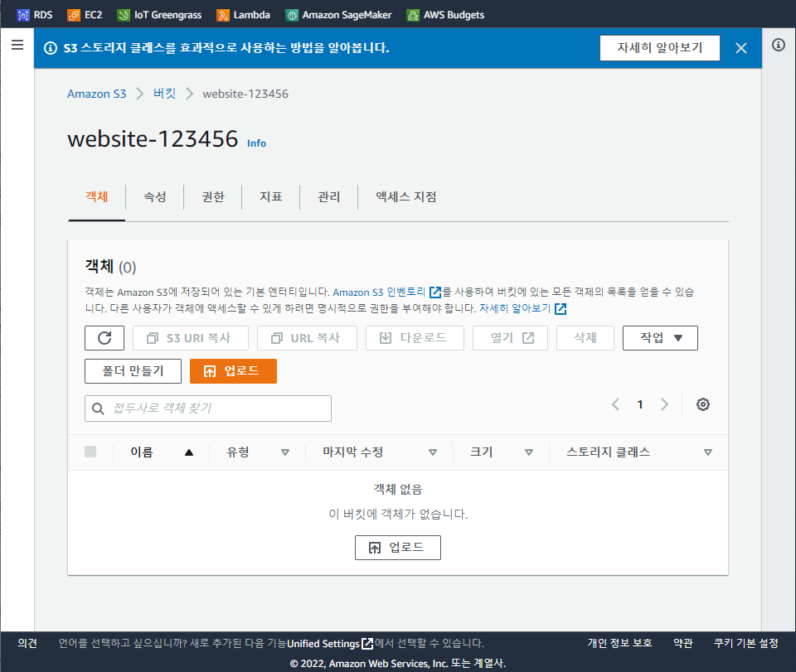The image size is (796, 672).
Task: Click the 열기 button
Action: point(510,338)
